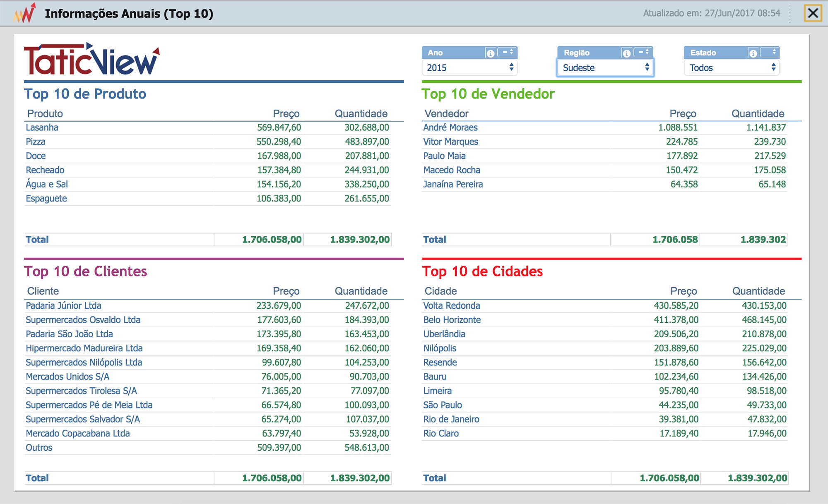
Task: Open the year dropdown showing 2015
Action: click(469, 67)
